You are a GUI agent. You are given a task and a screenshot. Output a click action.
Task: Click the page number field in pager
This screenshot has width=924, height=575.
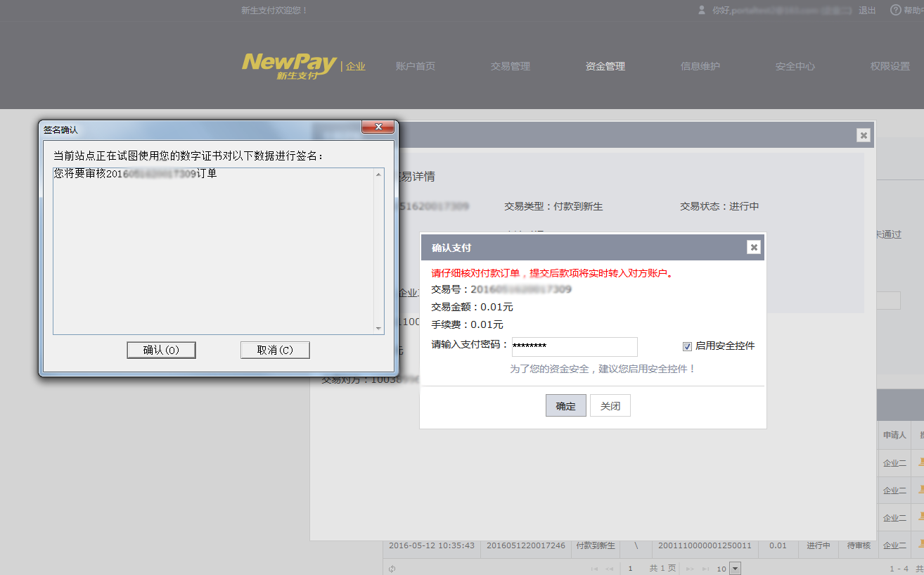(x=632, y=569)
